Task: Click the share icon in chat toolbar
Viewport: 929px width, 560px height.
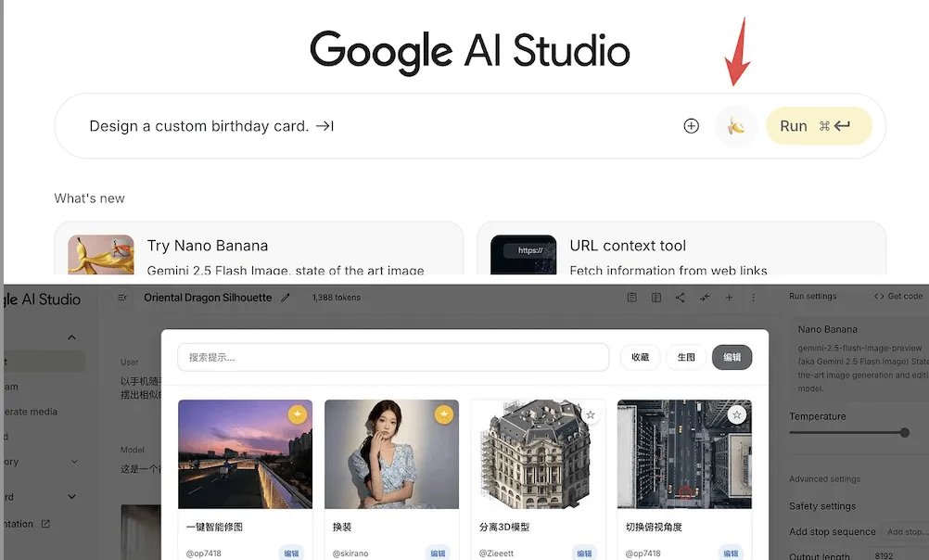Action: point(681,298)
